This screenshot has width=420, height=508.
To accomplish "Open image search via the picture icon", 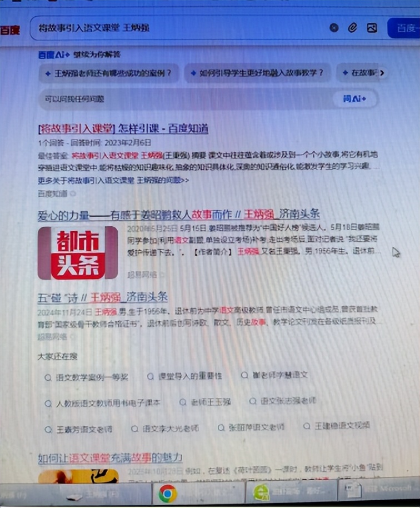I will (372, 28).
